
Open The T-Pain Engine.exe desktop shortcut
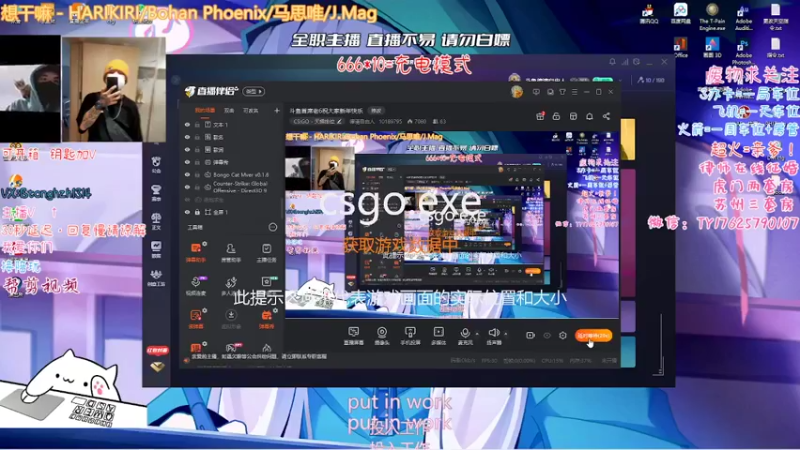pos(712,17)
